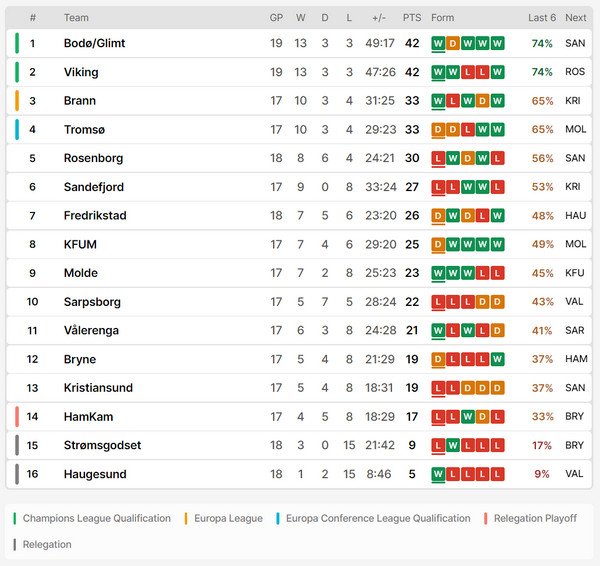Select Molde's next opponent KFU
Viewport: 600px width, 566px height.
(x=575, y=273)
